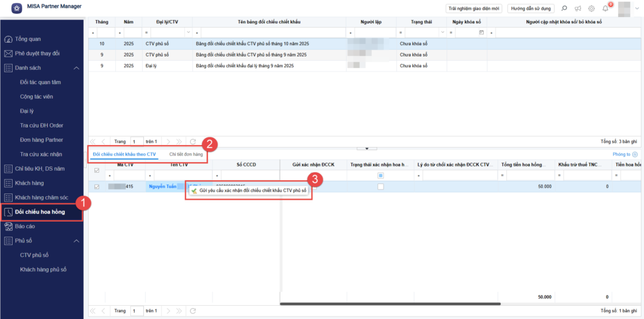The image size is (644, 319).
Task: Open calendar picker in Ngày khóa sổ filter
Action: (x=481, y=33)
